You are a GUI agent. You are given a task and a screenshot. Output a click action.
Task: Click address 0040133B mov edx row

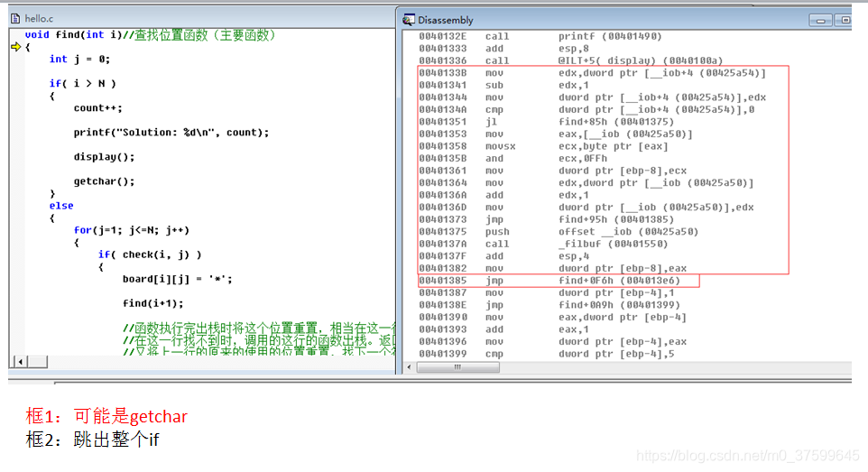592,72
